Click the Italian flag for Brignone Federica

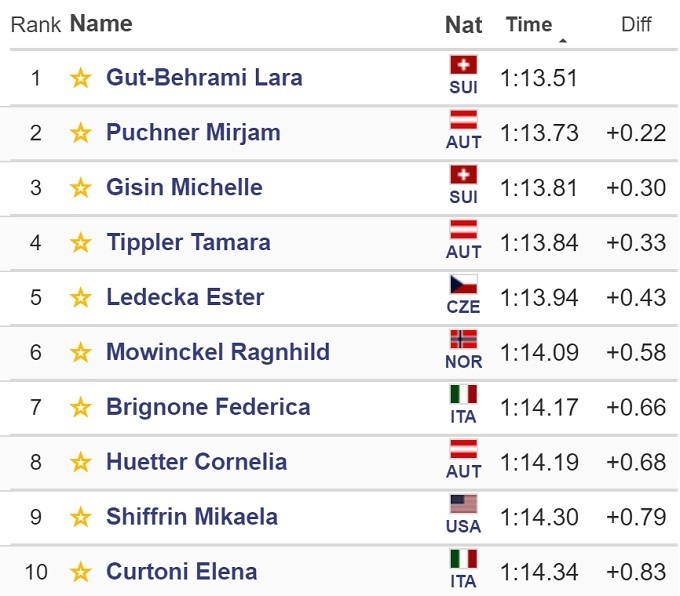click(x=463, y=395)
